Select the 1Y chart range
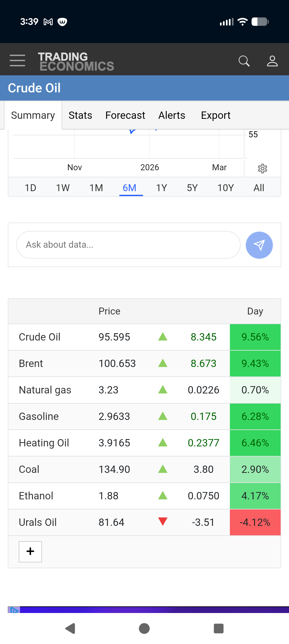289x644 pixels. (161, 188)
